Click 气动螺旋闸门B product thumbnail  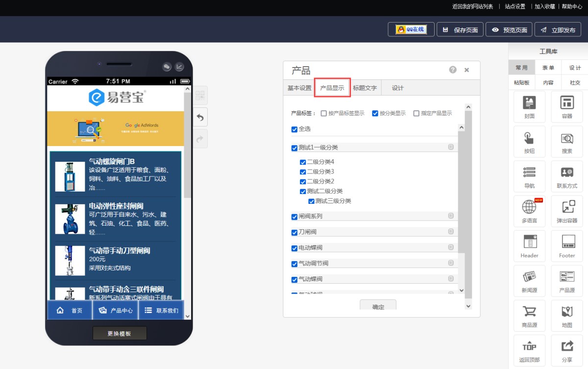[x=70, y=176]
